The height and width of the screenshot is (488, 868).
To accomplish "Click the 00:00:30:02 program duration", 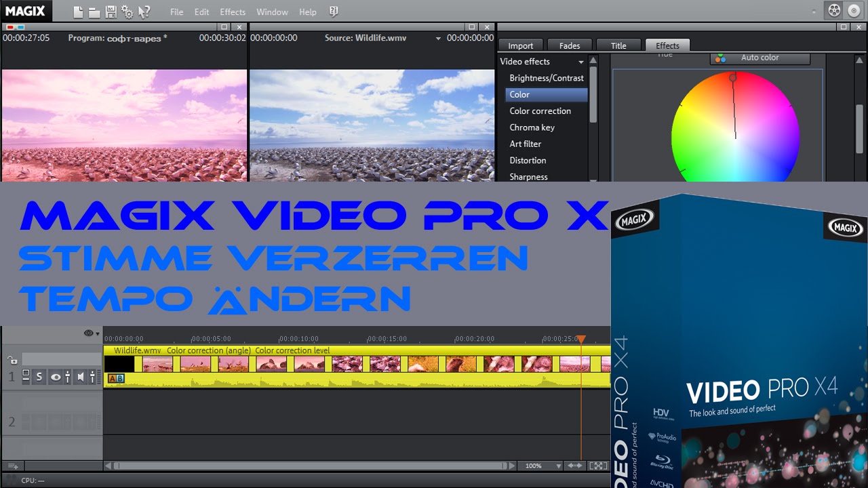I will [x=222, y=38].
